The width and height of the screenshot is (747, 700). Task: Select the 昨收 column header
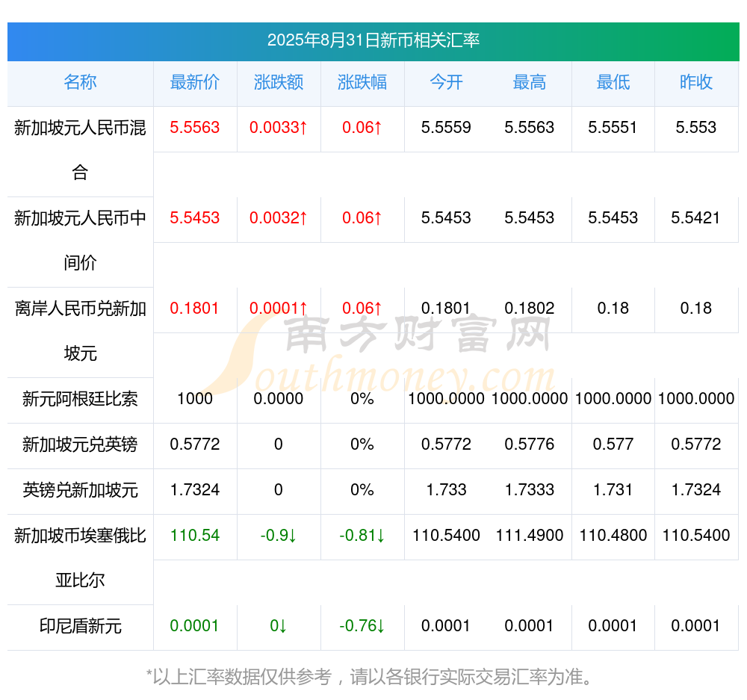pos(696,82)
